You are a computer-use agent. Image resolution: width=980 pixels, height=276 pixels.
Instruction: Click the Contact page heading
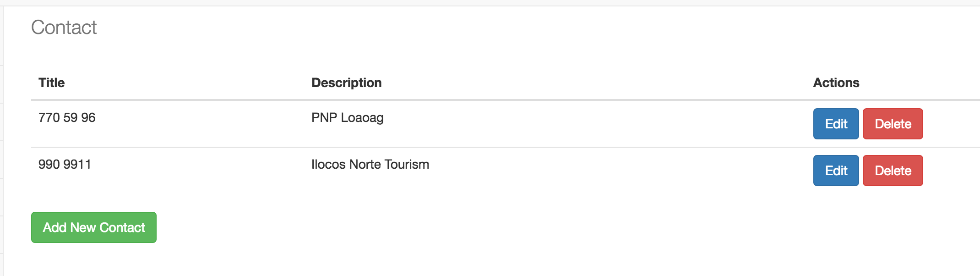[64, 28]
